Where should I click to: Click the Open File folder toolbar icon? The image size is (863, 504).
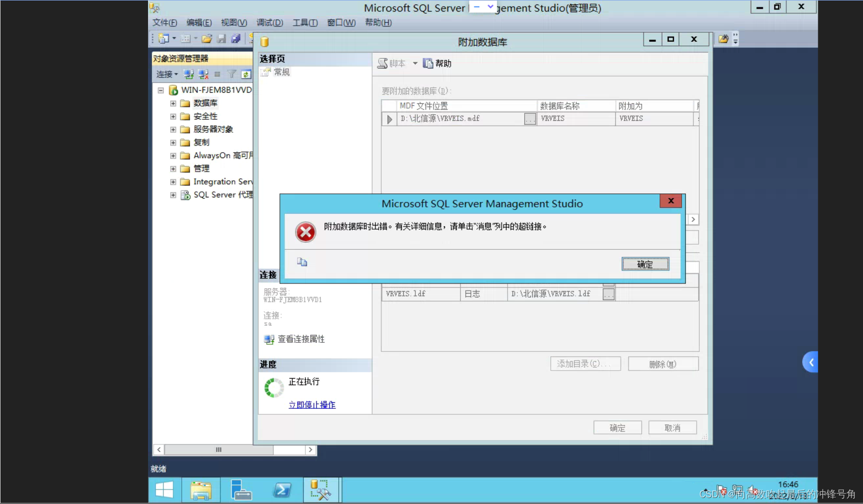coord(206,39)
